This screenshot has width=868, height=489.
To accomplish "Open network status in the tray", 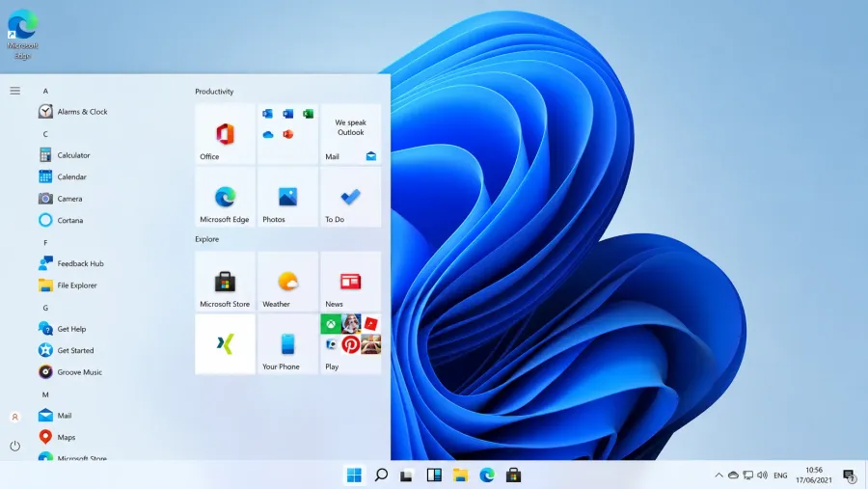I will (747, 475).
